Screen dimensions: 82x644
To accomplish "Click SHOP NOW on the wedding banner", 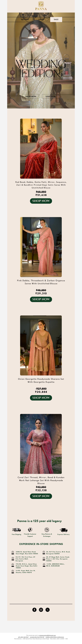I will (x=31, y=96).
